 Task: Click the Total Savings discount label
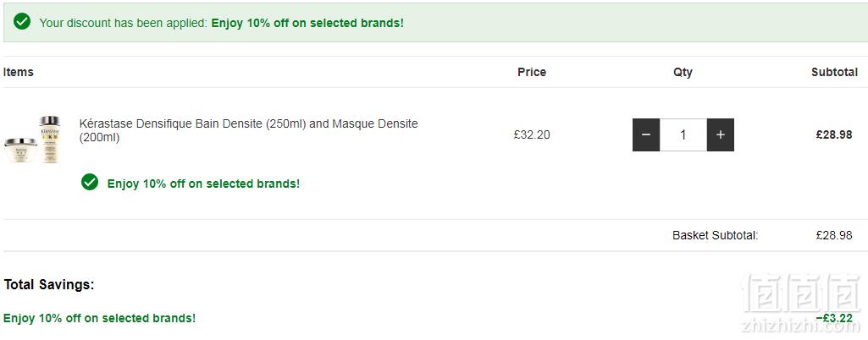point(99,319)
